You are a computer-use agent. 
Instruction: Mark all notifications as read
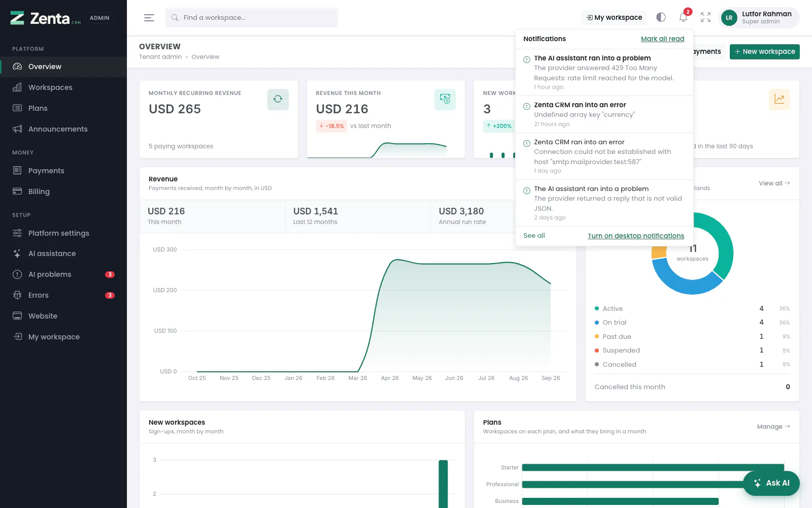point(662,39)
